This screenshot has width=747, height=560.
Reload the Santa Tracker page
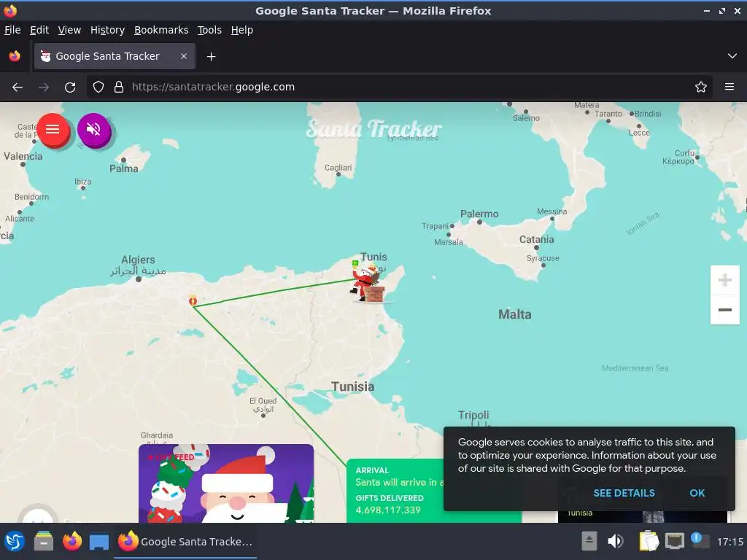[x=70, y=87]
